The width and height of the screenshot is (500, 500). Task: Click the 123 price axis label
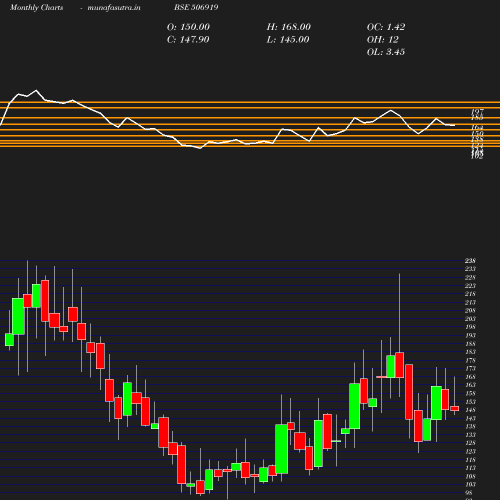[x=470, y=451]
